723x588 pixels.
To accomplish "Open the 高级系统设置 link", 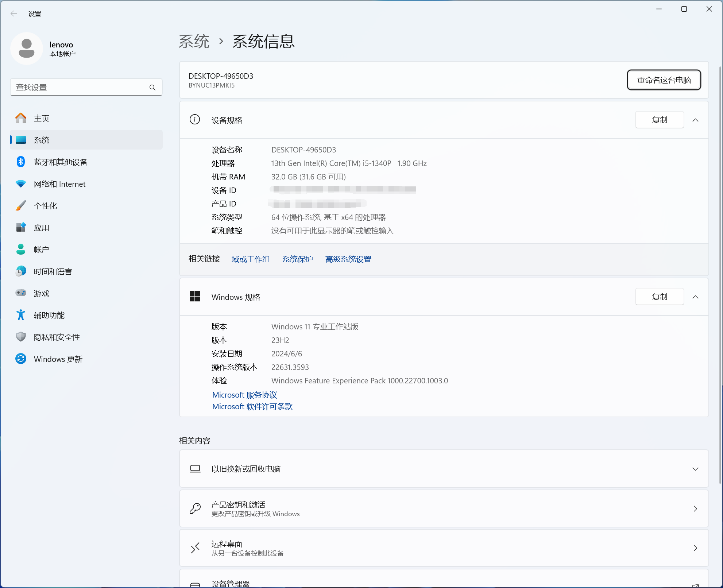I will tap(348, 259).
